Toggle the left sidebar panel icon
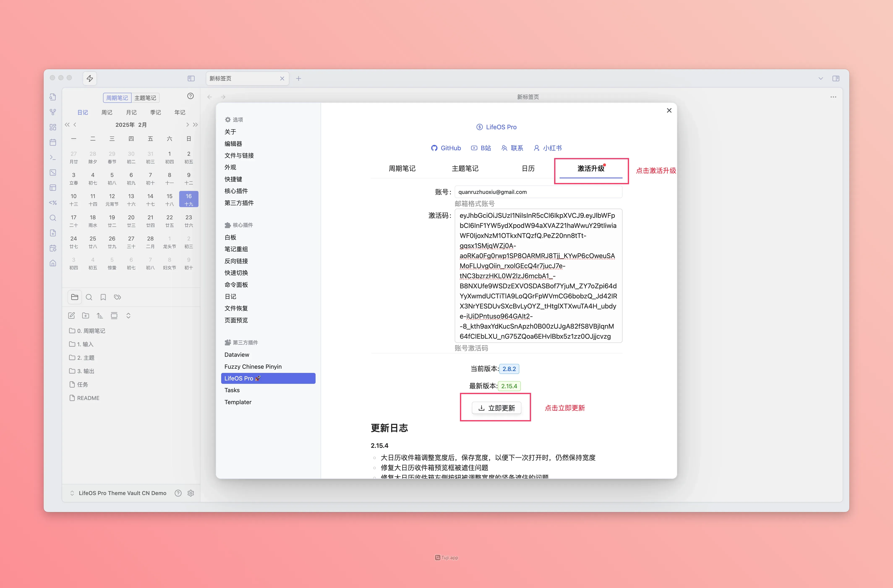This screenshot has height=588, width=893. point(191,78)
